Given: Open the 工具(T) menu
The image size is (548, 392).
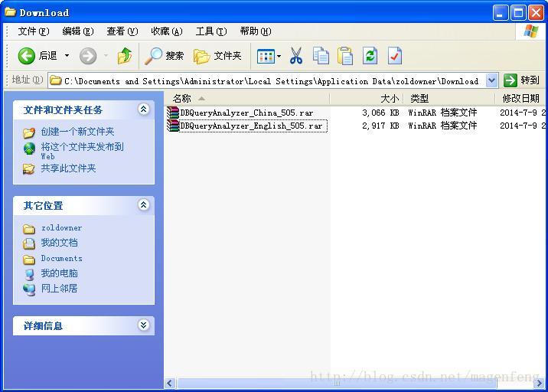Looking at the screenshot, I should tap(211, 31).
